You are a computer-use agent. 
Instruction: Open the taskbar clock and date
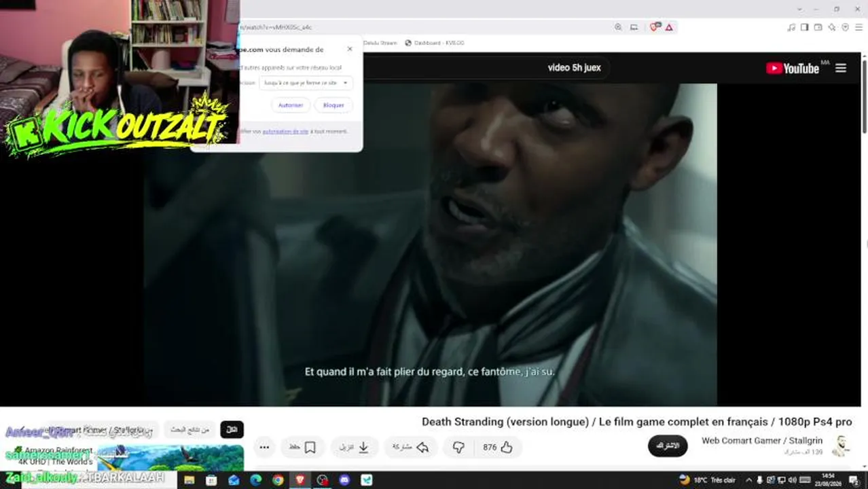[x=829, y=479]
